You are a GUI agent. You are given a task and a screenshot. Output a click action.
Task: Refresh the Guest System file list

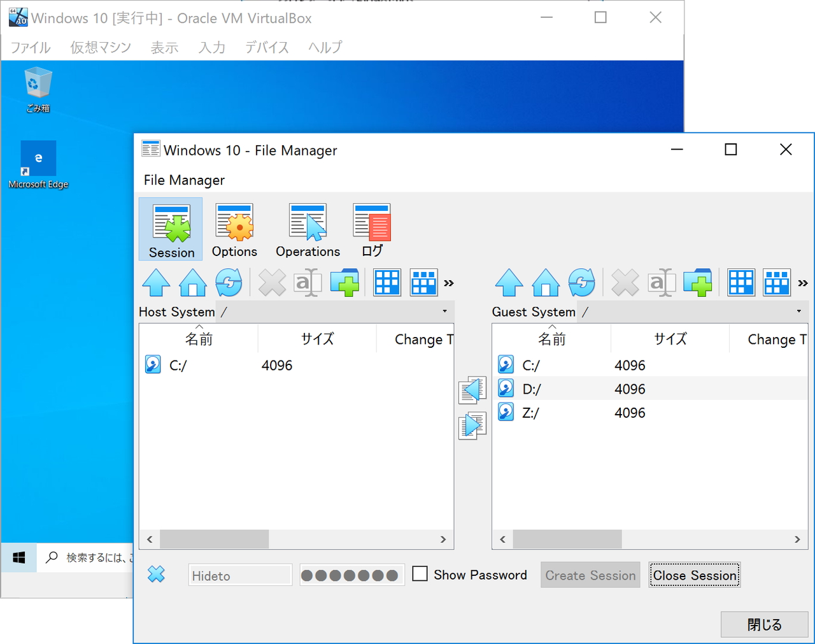click(x=582, y=283)
